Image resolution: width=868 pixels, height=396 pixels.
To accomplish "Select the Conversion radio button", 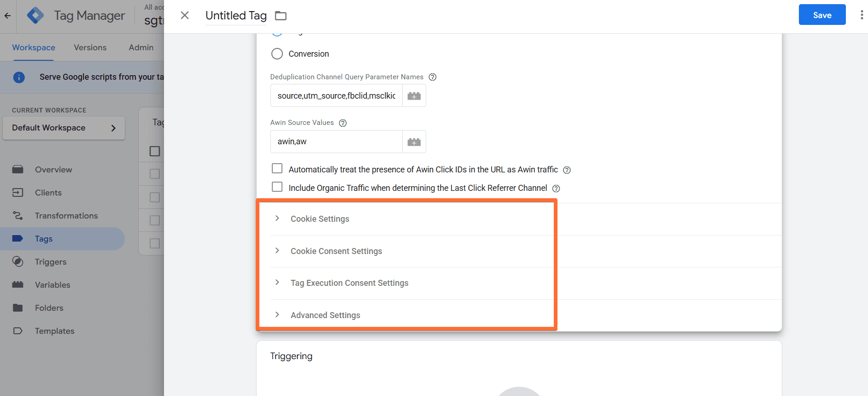I will click(277, 54).
